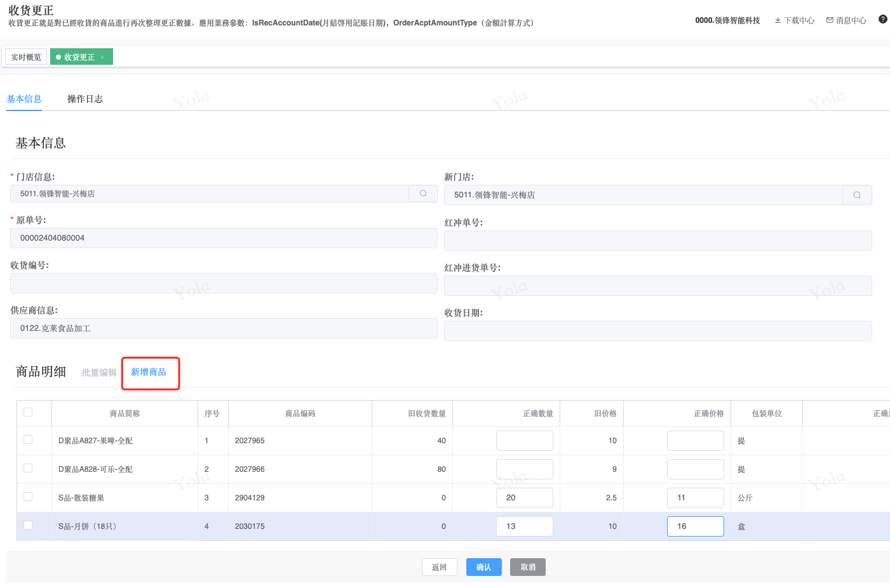Image resolution: width=890 pixels, height=588 pixels.
Task: Click the help question mark icon
Action: (882, 20)
